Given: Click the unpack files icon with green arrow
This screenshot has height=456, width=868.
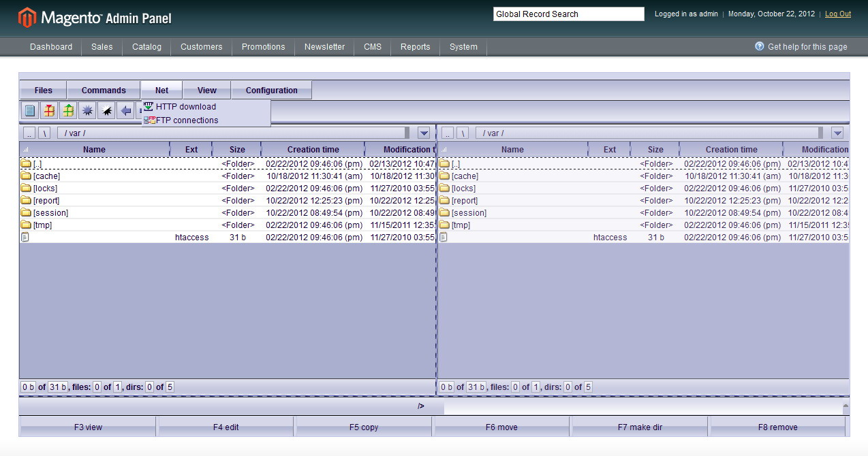Looking at the screenshot, I should [67, 110].
